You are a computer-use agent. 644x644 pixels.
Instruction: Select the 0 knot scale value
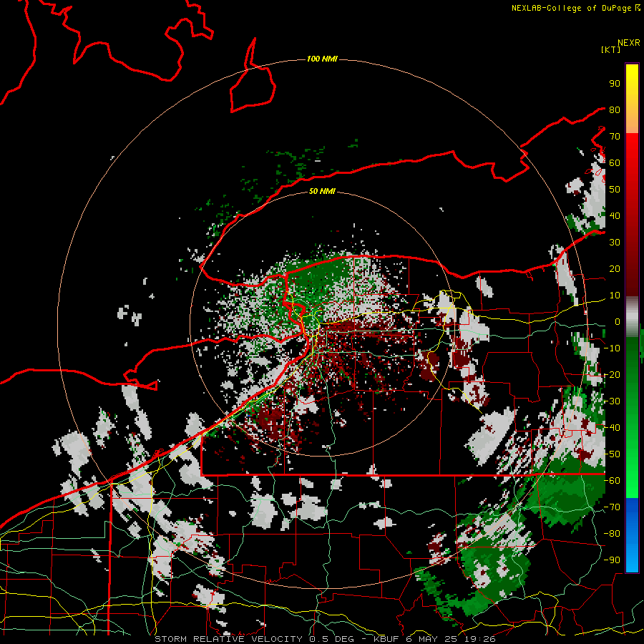(x=617, y=321)
